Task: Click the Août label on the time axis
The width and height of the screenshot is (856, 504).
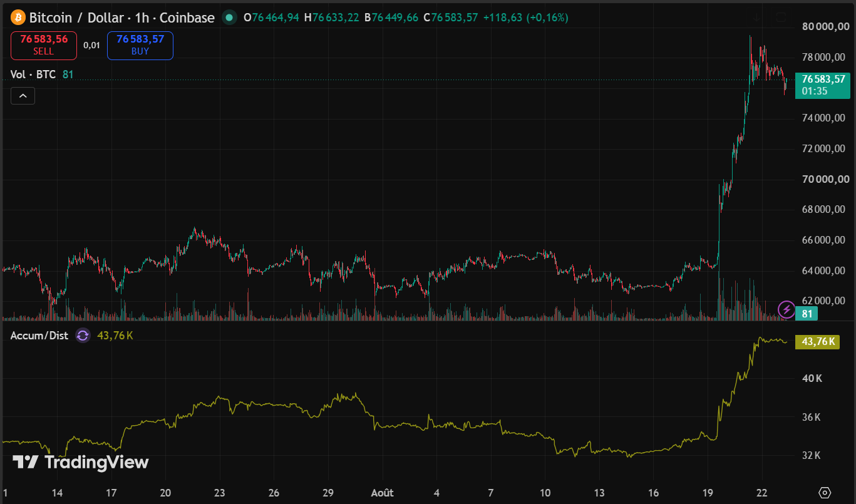Action: tap(382, 493)
